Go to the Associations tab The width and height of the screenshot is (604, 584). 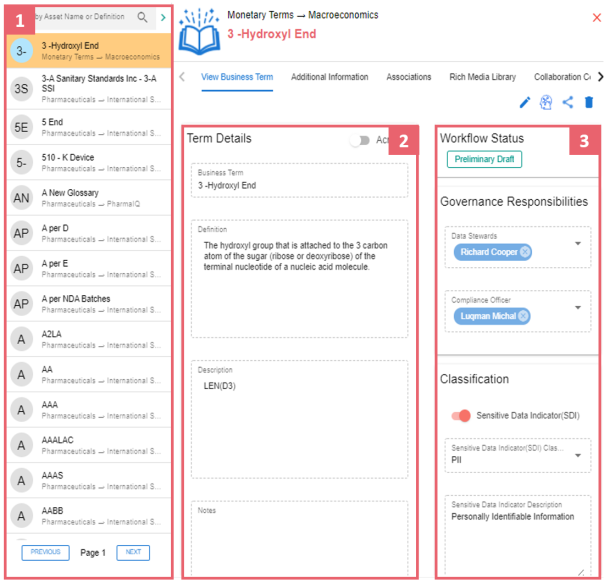click(409, 77)
